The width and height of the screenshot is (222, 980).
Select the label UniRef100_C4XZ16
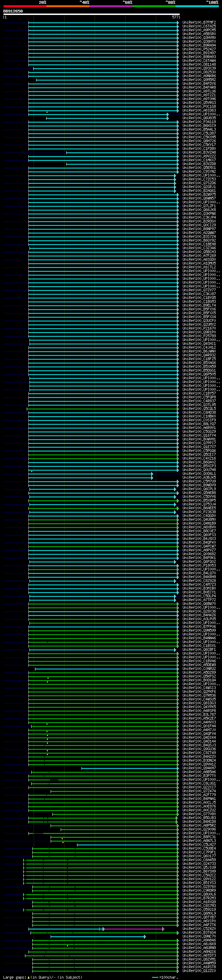[199, 459]
